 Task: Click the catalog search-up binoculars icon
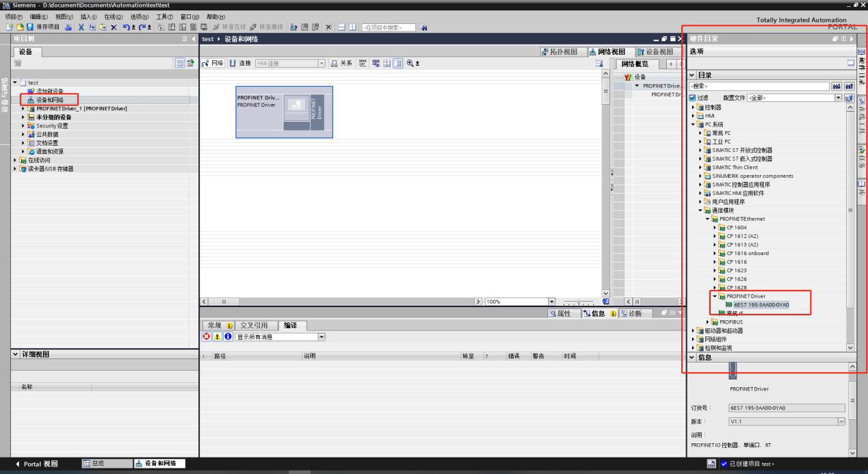[x=849, y=87]
